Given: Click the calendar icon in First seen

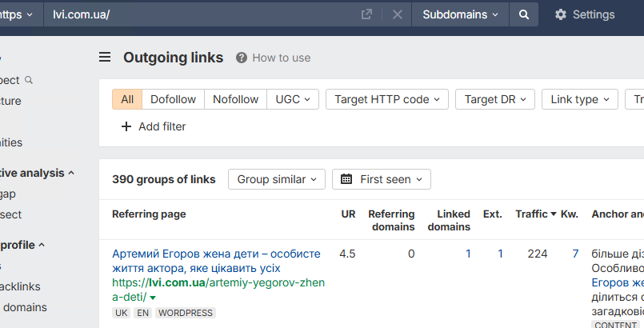Looking at the screenshot, I should (346, 179).
